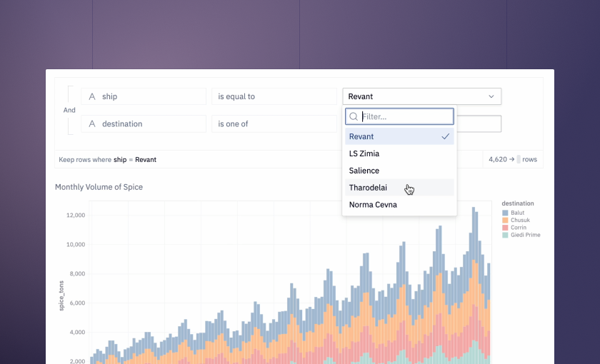Viewport: 600px width, 364px height.
Task: Click the 'Monthly Volume of Spice' chart title
Action: point(99,187)
